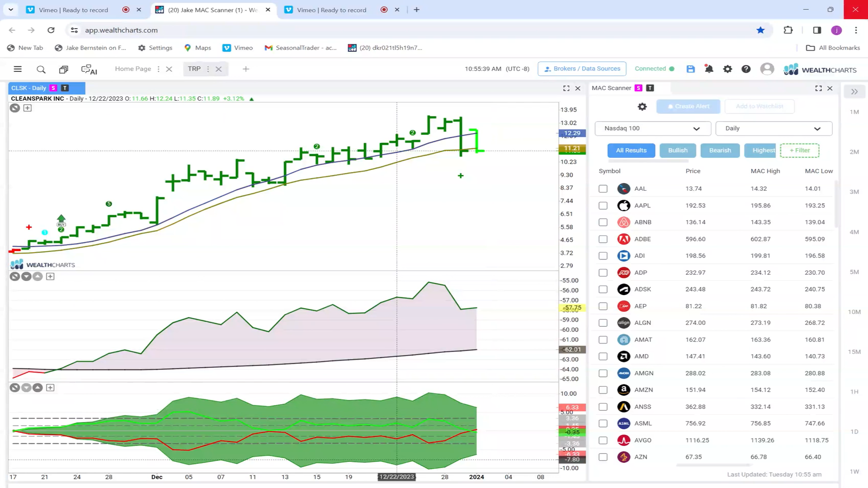Open the AI chat assistant icon
The width and height of the screenshot is (868, 488).
[89, 69]
